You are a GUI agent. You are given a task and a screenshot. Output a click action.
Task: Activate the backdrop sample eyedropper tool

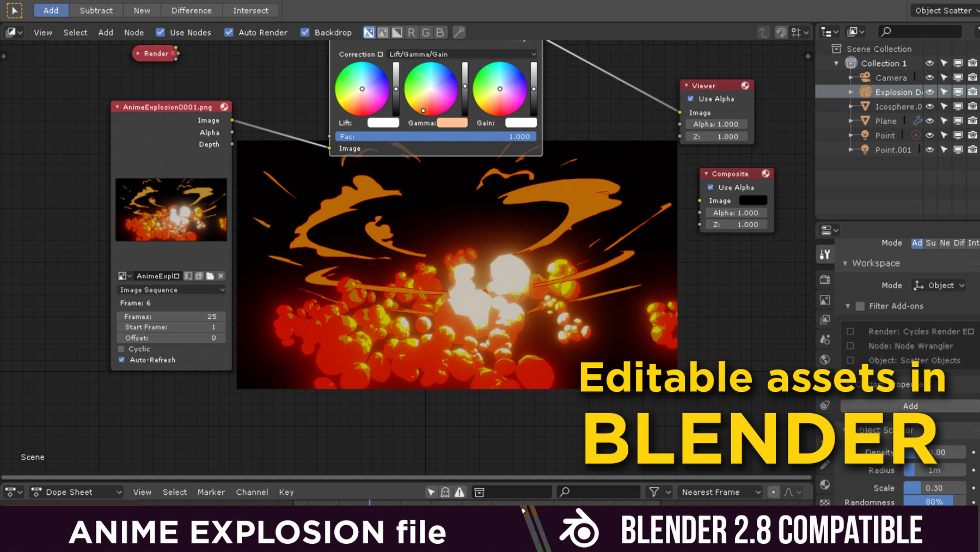point(459,32)
